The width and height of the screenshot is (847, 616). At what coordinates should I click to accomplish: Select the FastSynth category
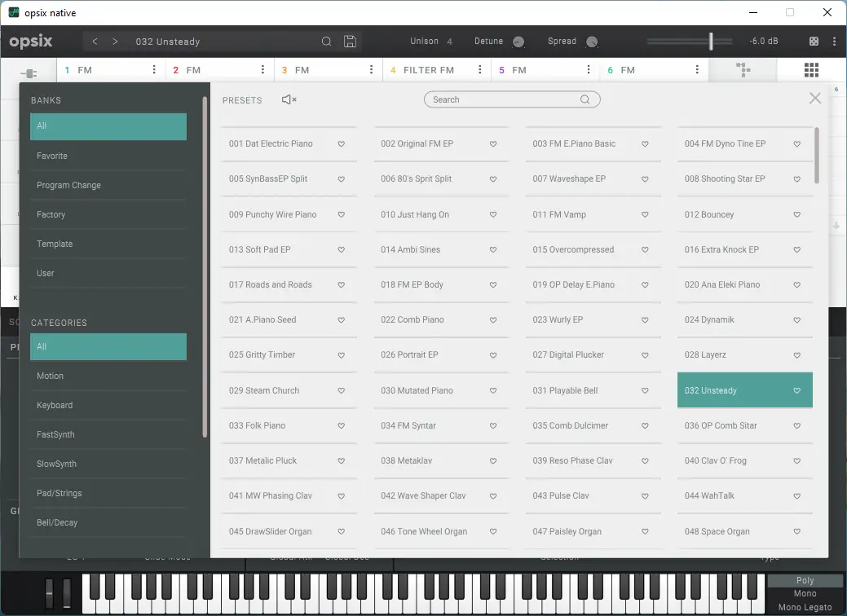click(108, 434)
